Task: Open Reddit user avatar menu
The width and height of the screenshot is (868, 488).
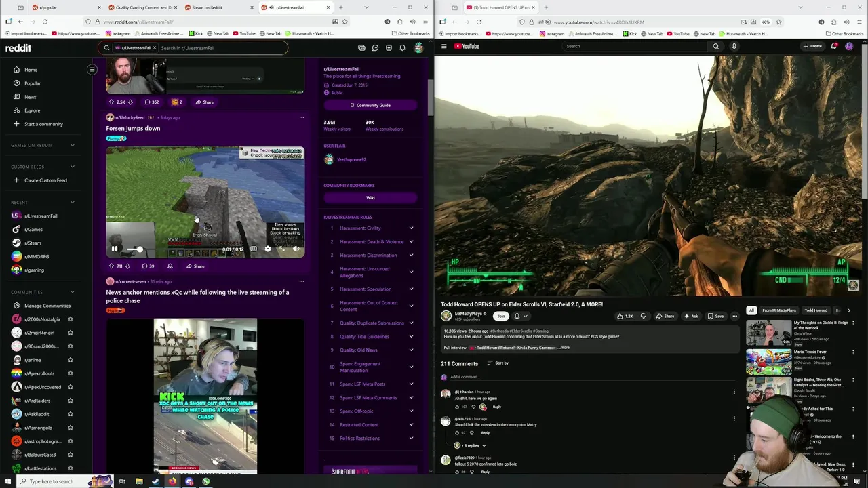Action: 418,48
